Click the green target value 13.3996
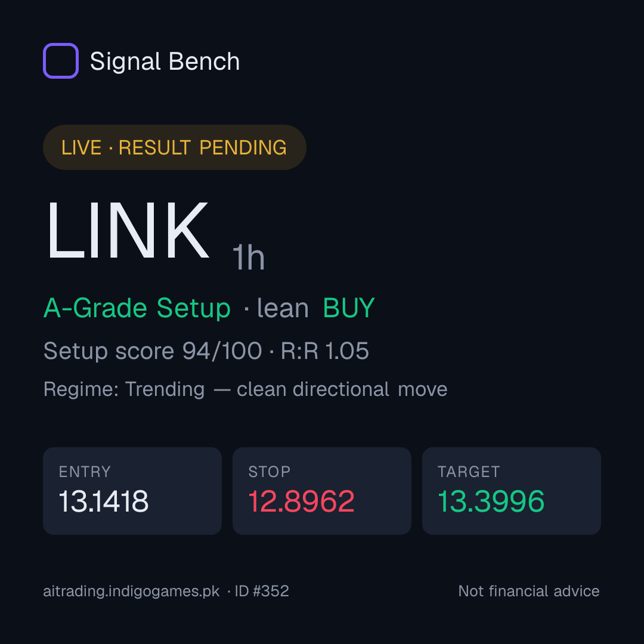This screenshot has width=644, height=644. [x=491, y=501]
